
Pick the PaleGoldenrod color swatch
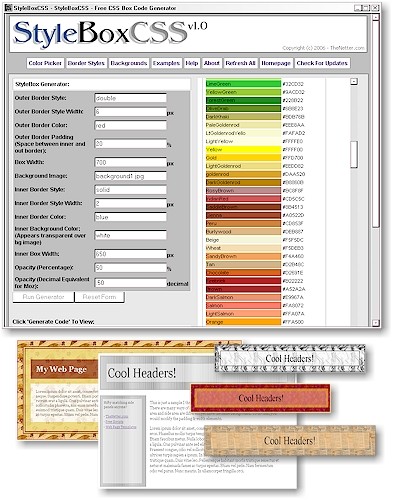(243, 125)
